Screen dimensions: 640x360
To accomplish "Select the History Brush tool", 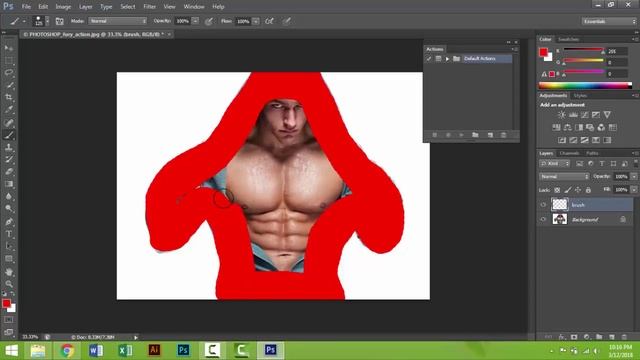I will [9, 160].
